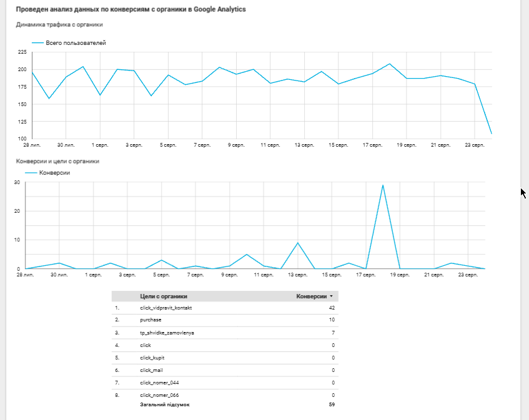
Task: Click the tp_shvidke_zamovlenya row
Action: click(x=225, y=333)
